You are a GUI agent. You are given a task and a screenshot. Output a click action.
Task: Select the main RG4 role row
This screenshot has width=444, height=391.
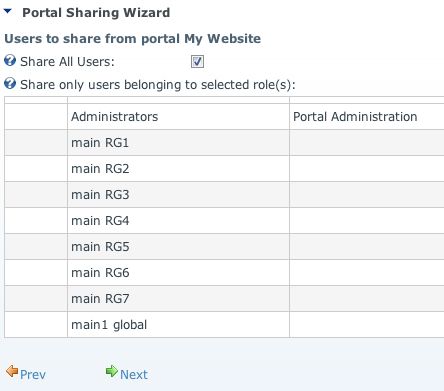224,221
